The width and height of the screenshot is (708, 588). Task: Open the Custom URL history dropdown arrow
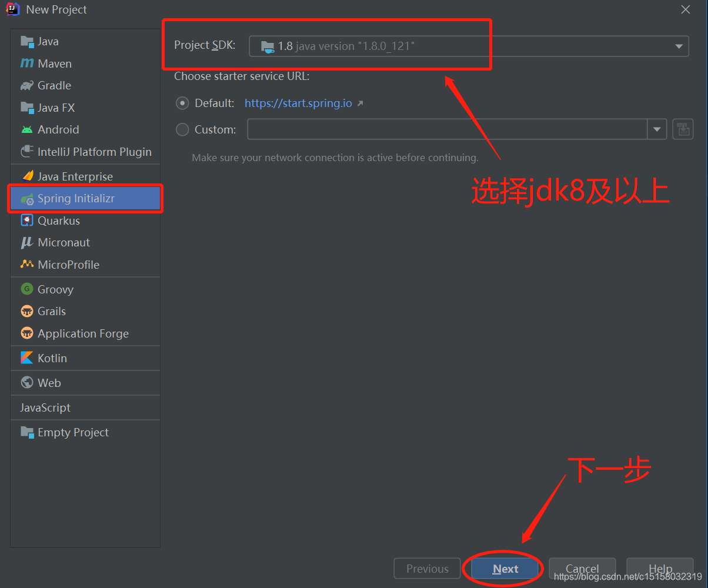[x=657, y=129]
